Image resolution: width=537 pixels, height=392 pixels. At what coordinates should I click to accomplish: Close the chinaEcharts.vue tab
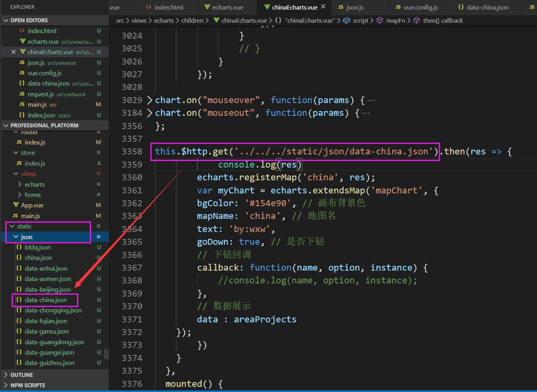tap(323, 6)
